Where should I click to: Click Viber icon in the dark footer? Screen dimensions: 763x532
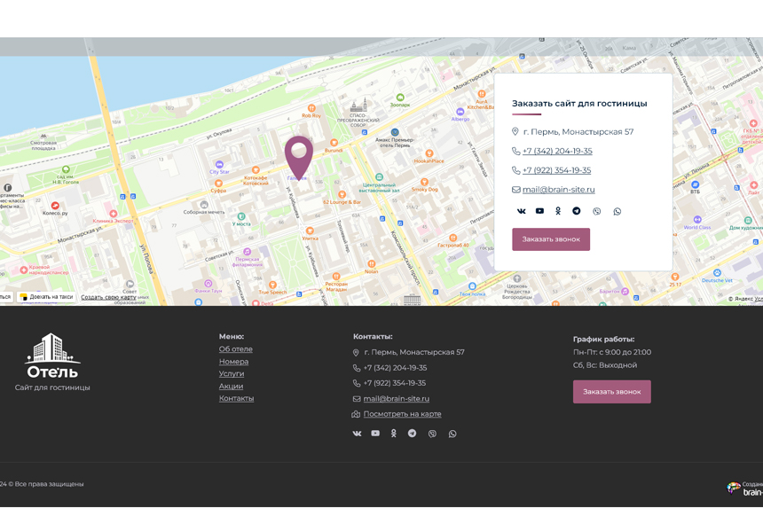click(432, 434)
